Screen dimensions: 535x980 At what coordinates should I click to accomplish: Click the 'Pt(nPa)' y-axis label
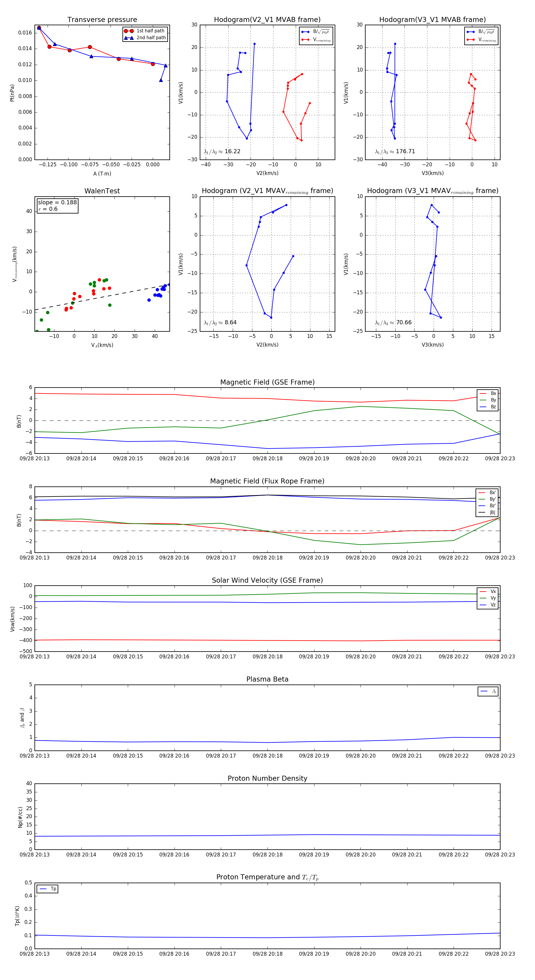coord(12,93)
